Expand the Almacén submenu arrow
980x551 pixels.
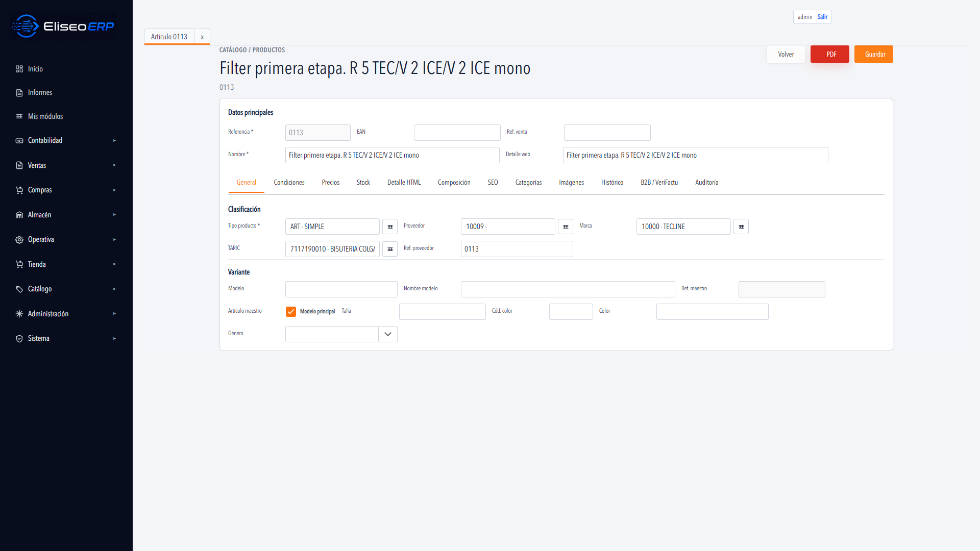coord(114,215)
